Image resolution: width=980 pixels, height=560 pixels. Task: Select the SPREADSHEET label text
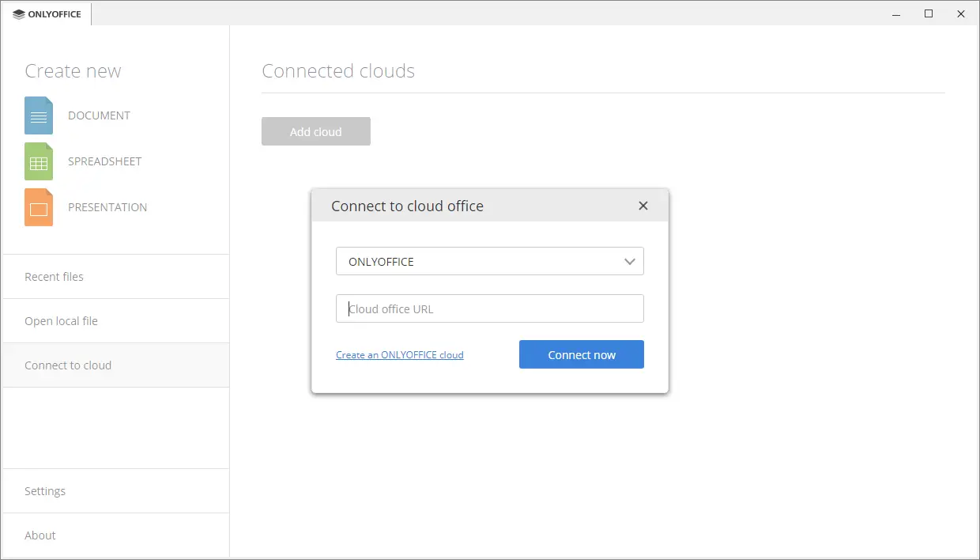104,161
